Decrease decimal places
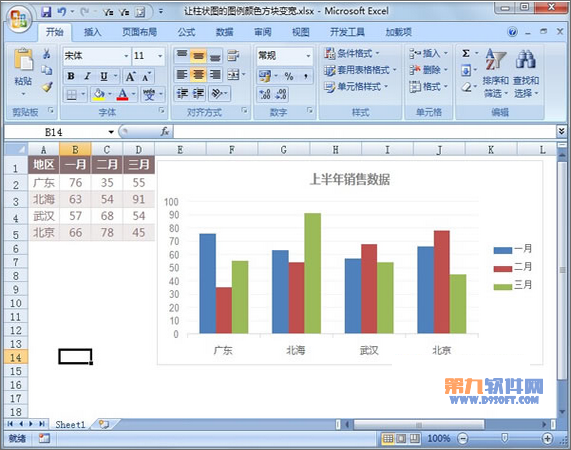Viewport: 571px width, 450px height. pyautogui.click(x=281, y=95)
